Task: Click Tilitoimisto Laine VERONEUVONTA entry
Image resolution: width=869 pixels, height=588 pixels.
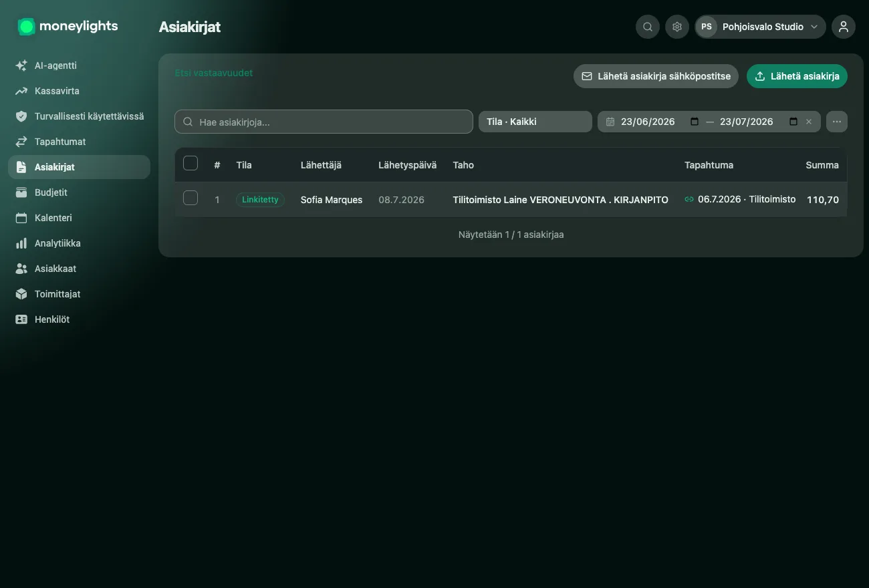Action: point(560,200)
